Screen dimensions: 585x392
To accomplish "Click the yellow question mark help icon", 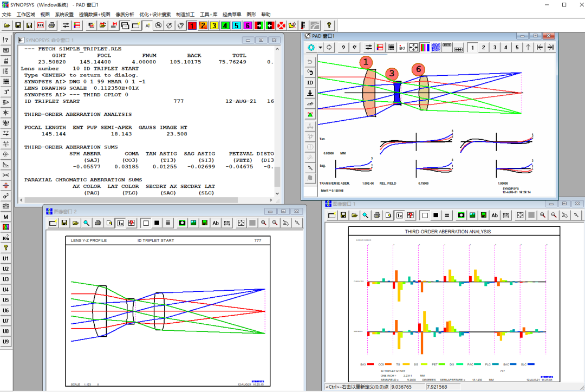I will [x=329, y=25].
